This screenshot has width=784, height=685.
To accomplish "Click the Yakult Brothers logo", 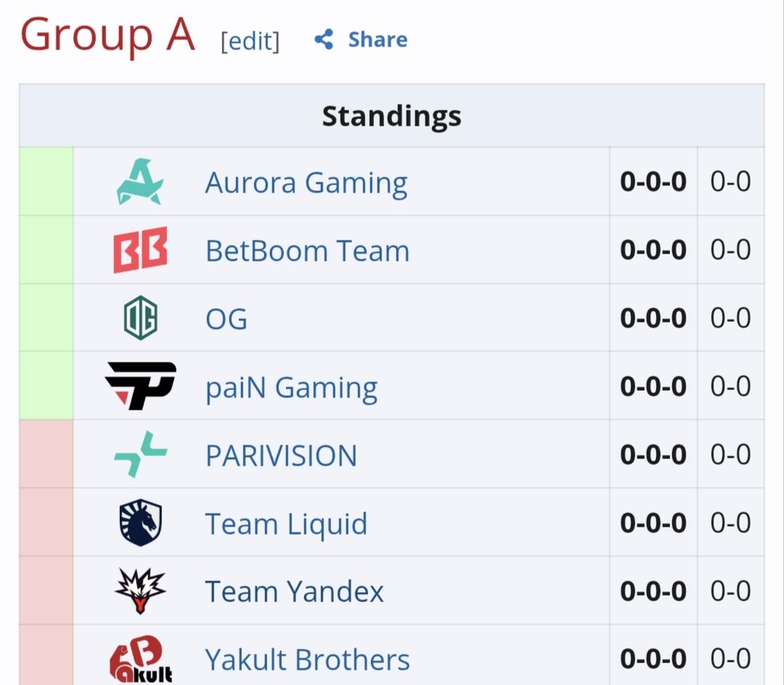I will click(140, 660).
